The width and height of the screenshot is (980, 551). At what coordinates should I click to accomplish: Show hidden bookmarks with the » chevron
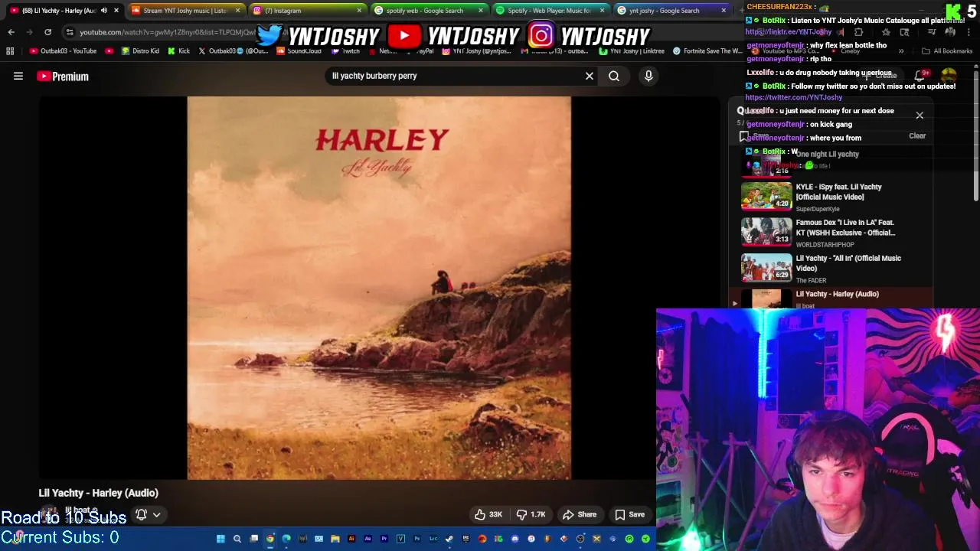(x=901, y=51)
